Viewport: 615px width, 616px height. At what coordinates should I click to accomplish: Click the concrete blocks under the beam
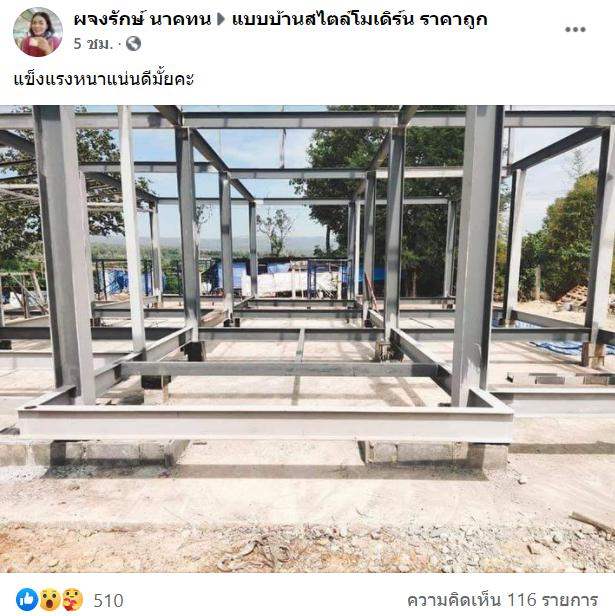pos(433,452)
